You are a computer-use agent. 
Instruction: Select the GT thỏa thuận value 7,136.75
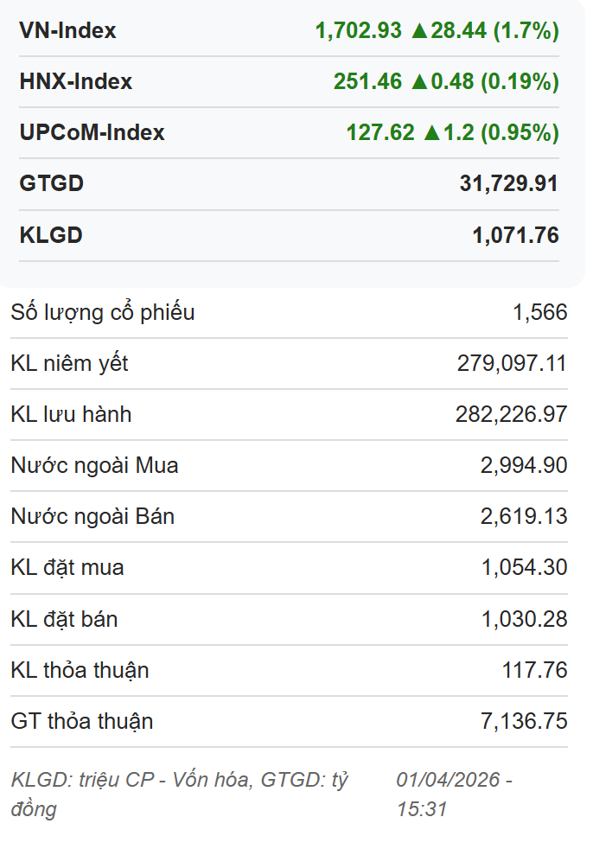[524, 722]
